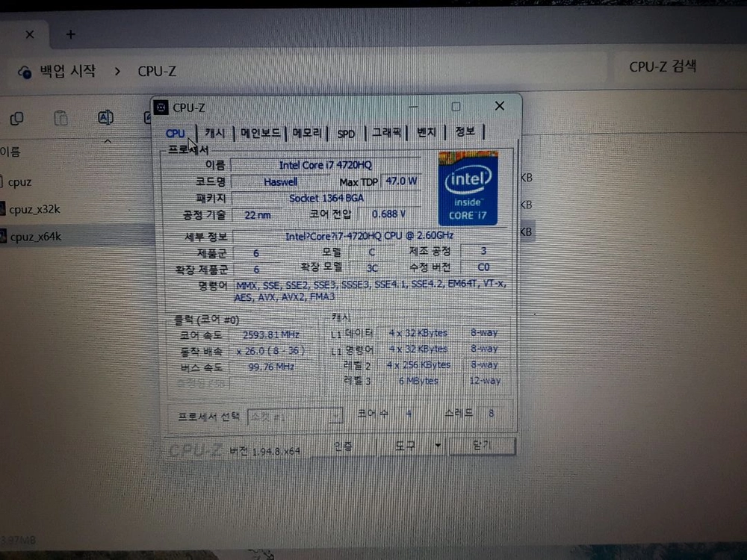Select the CPU tab
Viewport: 747px width, 560px height.
175,134
